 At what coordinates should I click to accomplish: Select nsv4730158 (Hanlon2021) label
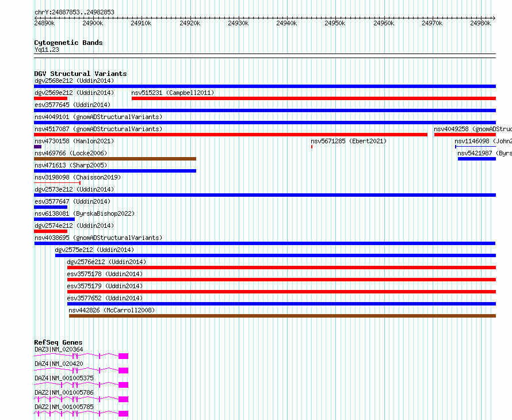pos(74,141)
